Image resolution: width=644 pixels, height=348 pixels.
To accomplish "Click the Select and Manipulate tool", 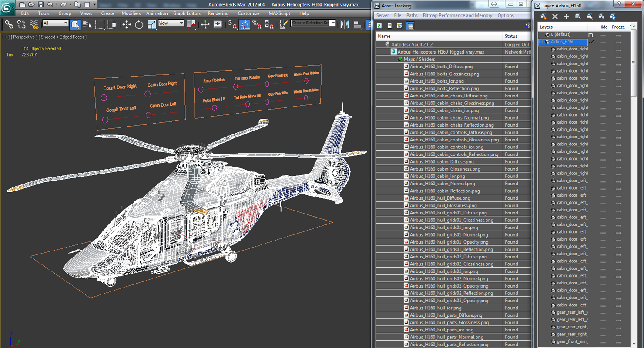I will tap(205, 24).
